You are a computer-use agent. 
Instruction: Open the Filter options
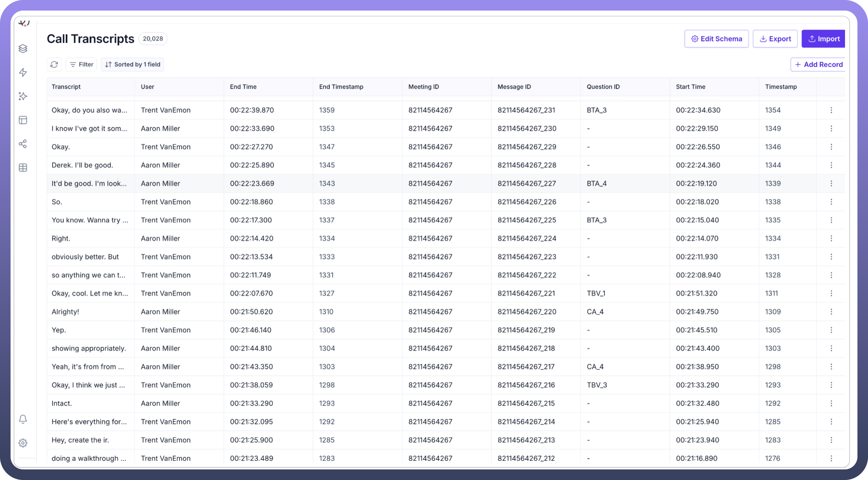[82, 64]
